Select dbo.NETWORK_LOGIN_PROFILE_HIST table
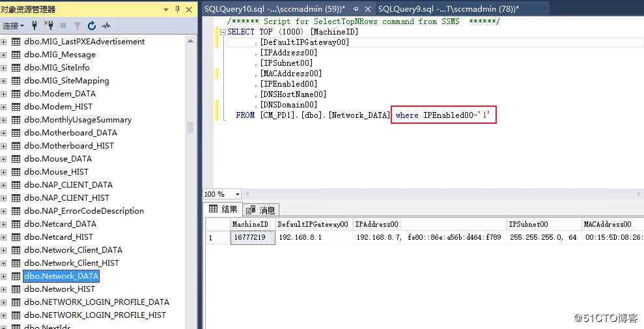The image size is (644, 329). coord(95,315)
